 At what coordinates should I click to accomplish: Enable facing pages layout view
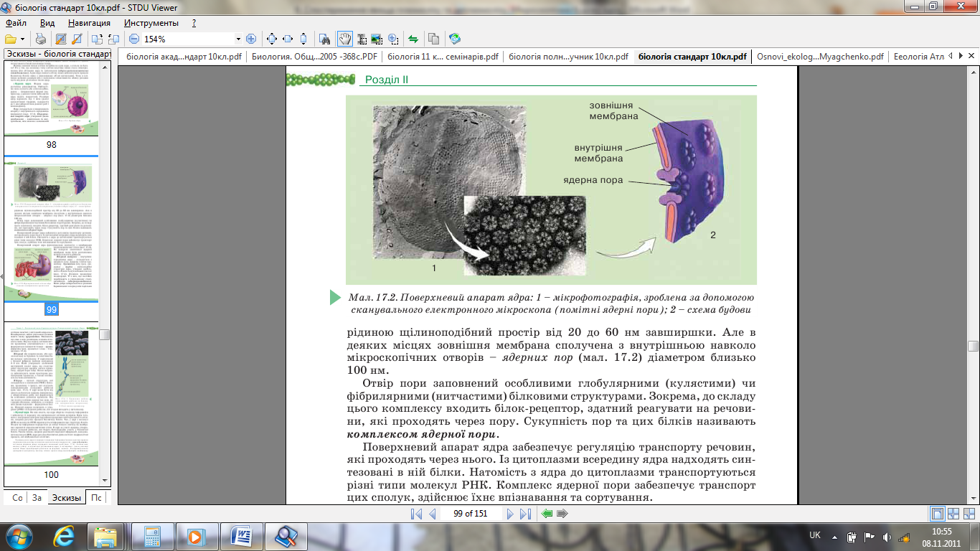[x=953, y=514]
